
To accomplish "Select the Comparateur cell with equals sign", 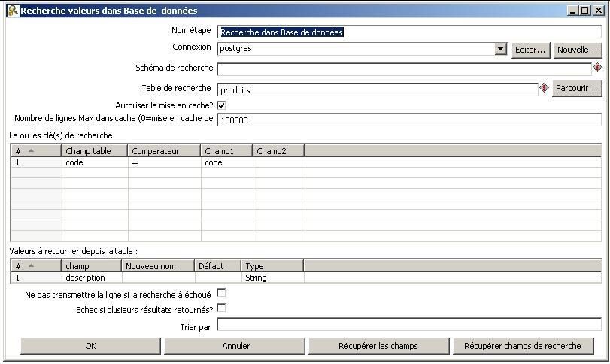I will pos(164,162).
